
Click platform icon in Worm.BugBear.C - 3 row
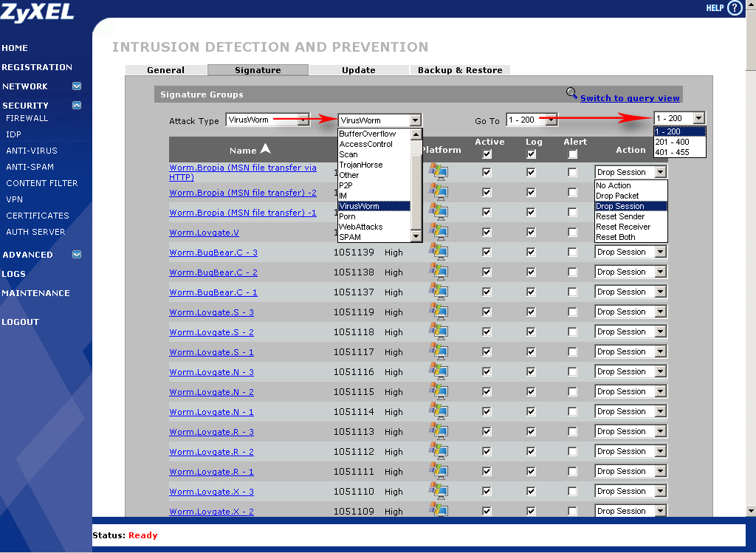(439, 251)
